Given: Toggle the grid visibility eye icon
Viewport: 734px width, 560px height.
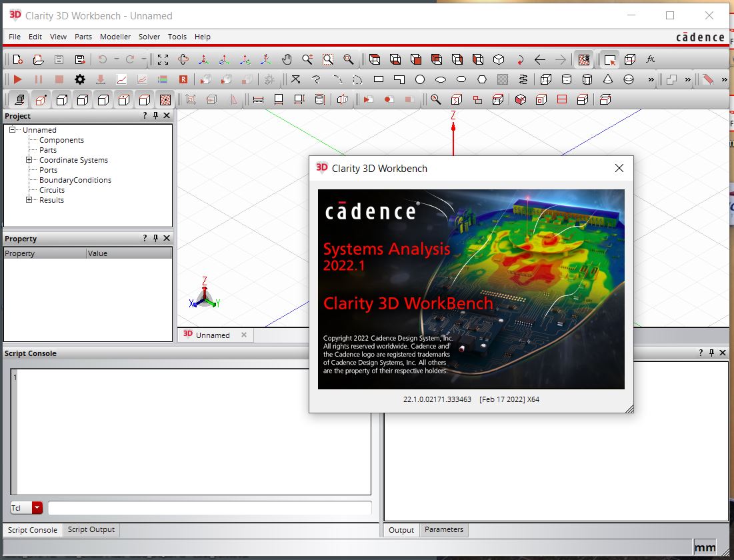Looking at the screenshot, I should coord(584,59).
